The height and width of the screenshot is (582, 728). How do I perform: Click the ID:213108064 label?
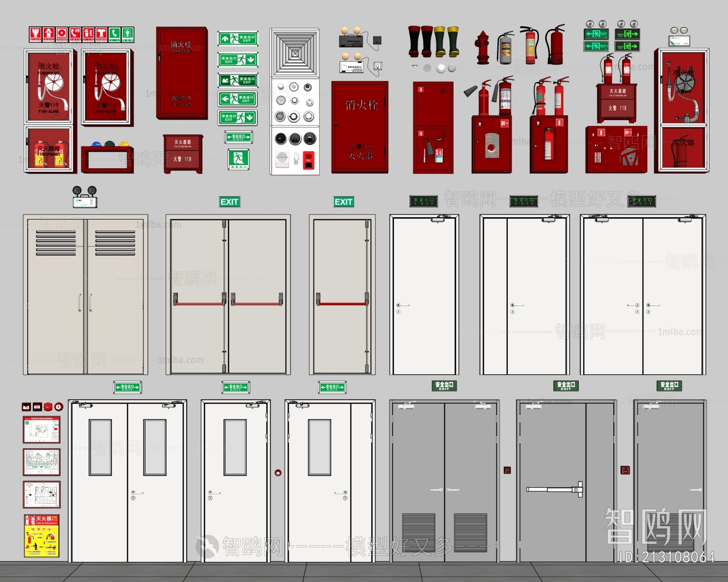click(x=667, y=557)
